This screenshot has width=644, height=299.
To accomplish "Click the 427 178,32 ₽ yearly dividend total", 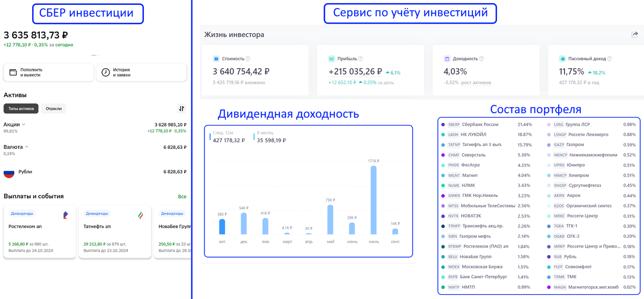I will (x=229, y=141).
